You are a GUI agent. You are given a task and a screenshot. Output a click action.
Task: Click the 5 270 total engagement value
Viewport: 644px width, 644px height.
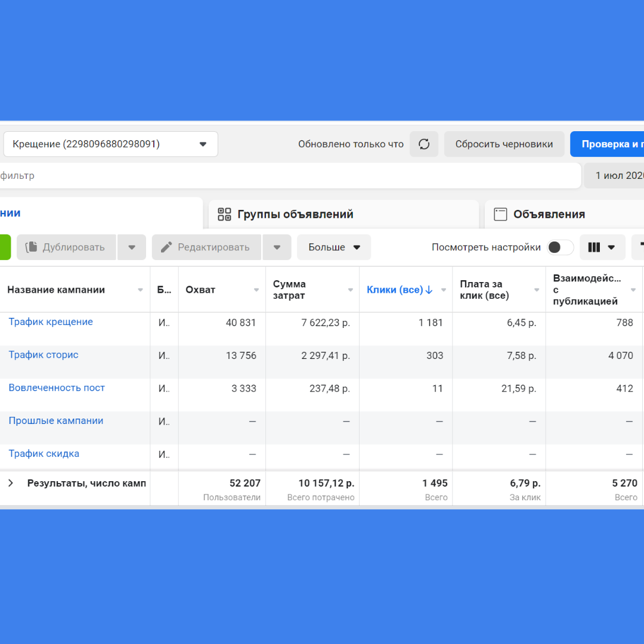coord(625,484)
